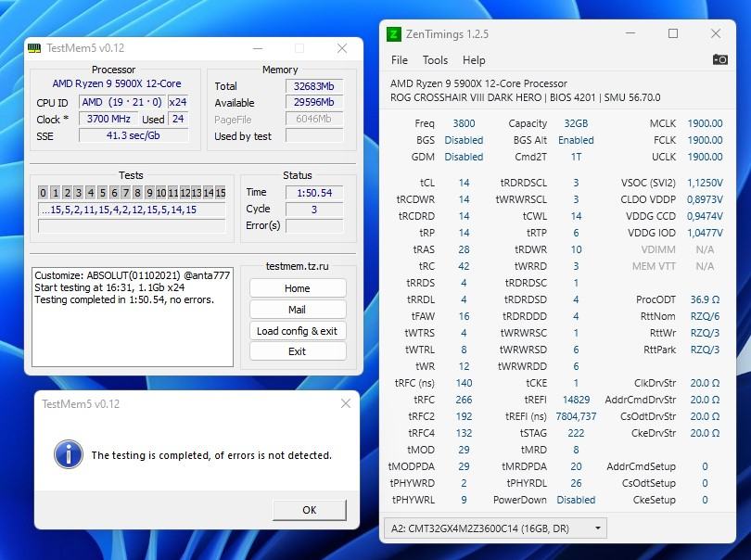Click the UCLK value 1900.00

[x=705, y=157]
